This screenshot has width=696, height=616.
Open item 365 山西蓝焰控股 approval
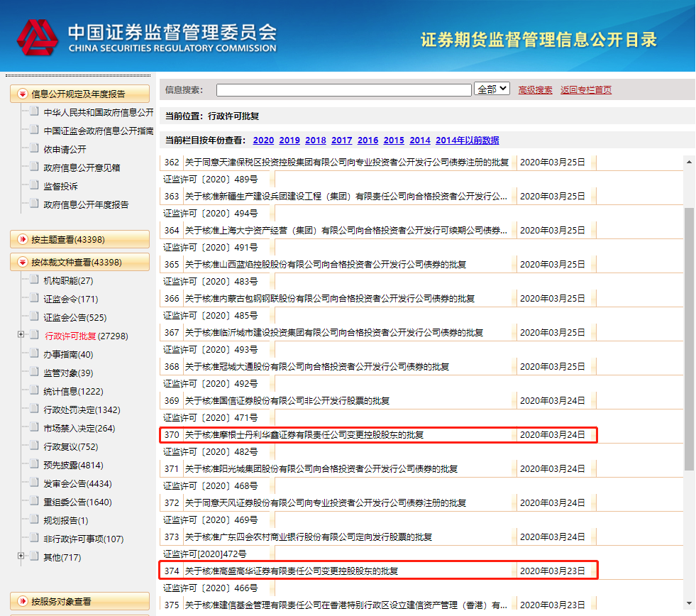pos(326,264)
